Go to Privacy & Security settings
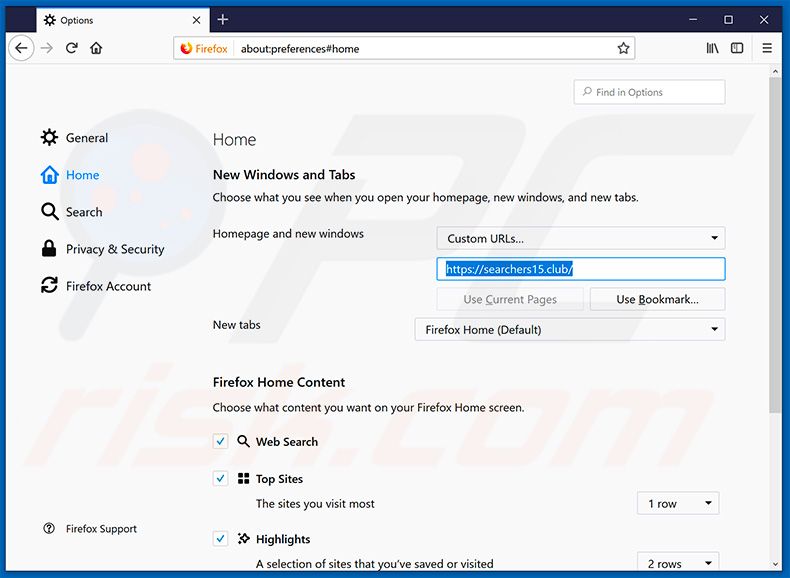790x578 pixels. click(103, 249)
